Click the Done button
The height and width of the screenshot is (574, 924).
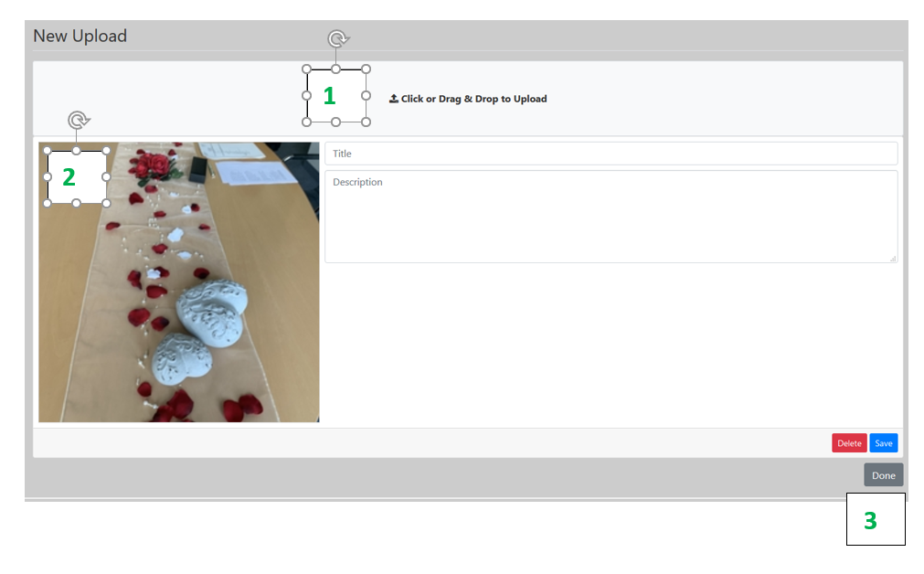[884, 475]
